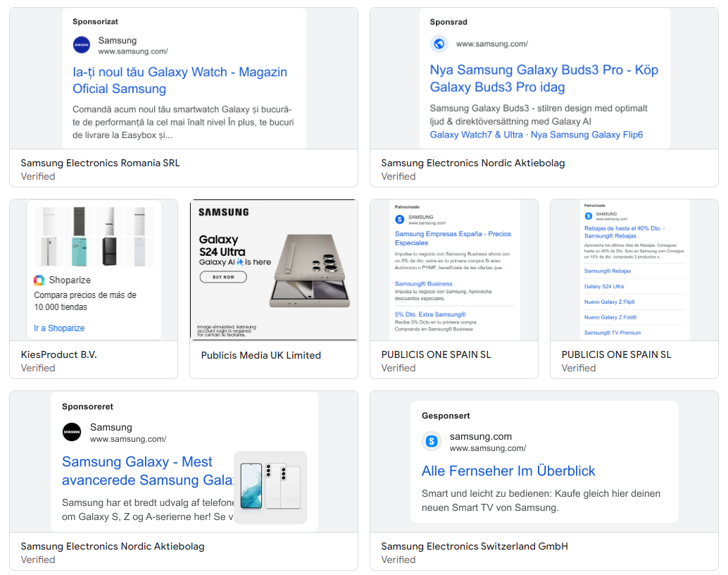Click the 'Gesponsert' label in the German ad
This screenshot has height=575, width=728.
(446, 416)
